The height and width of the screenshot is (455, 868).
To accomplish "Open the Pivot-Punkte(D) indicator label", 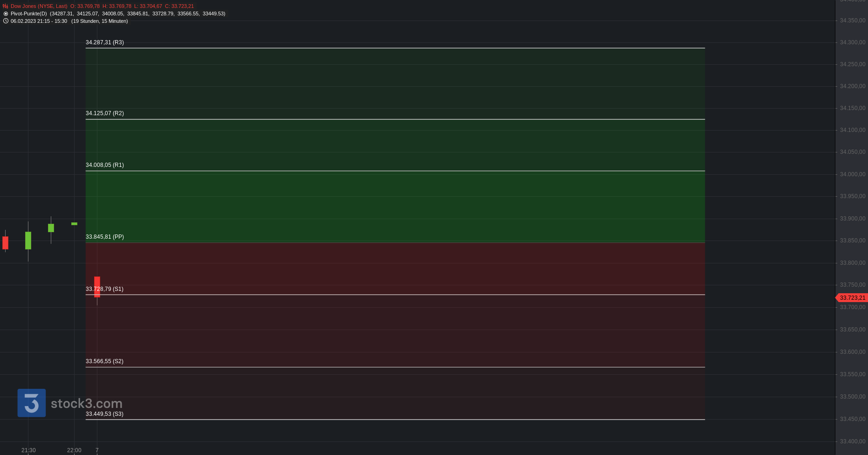I will (x=29, y=14).
